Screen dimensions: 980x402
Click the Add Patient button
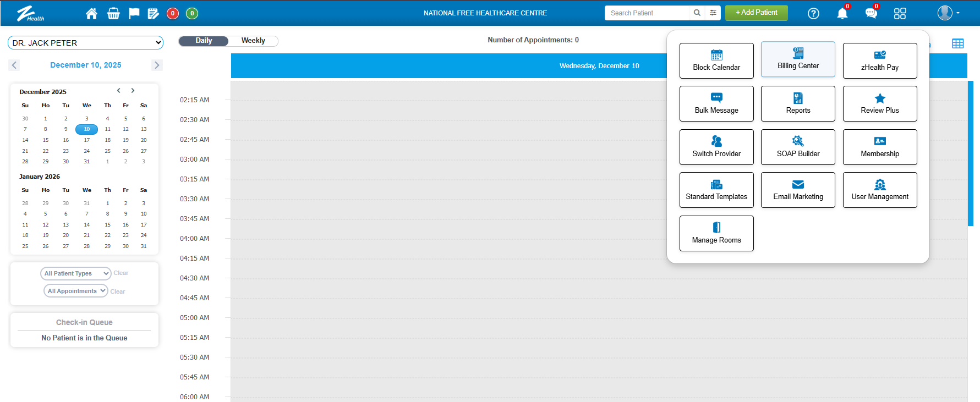point(756,13)
